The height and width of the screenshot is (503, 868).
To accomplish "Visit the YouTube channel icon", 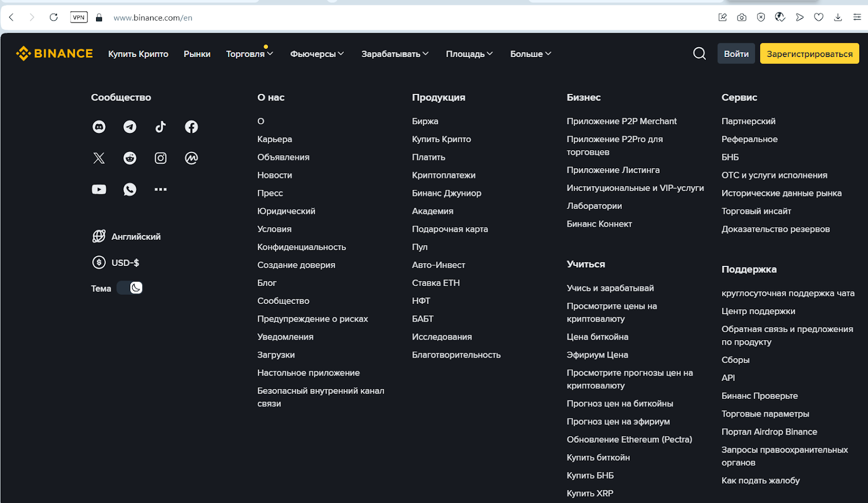I will 99,189.
